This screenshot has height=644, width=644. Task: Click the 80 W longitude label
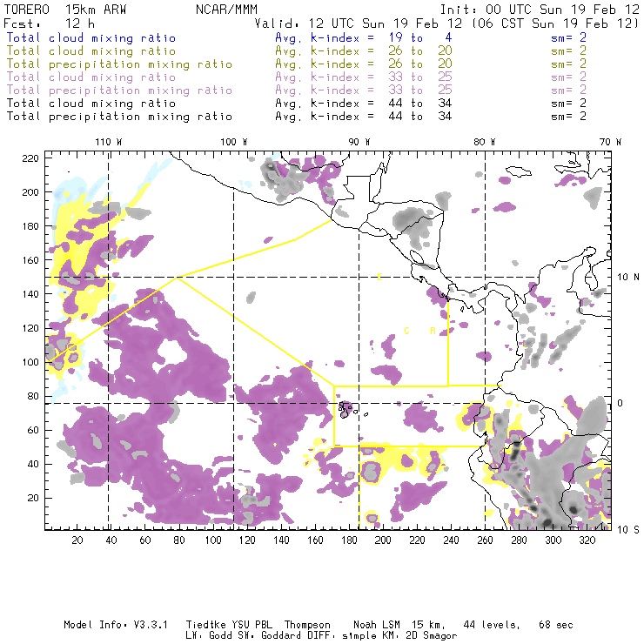[x=484, y=141]
